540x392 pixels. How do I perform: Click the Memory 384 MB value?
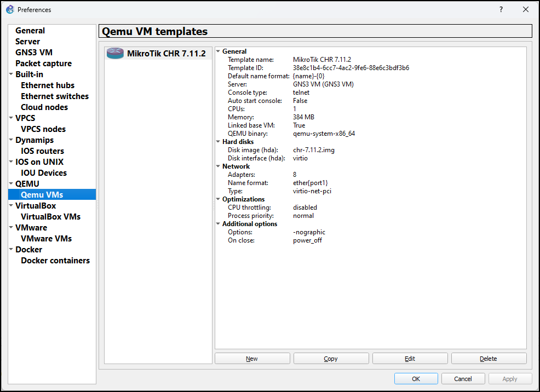click(303, 117)
